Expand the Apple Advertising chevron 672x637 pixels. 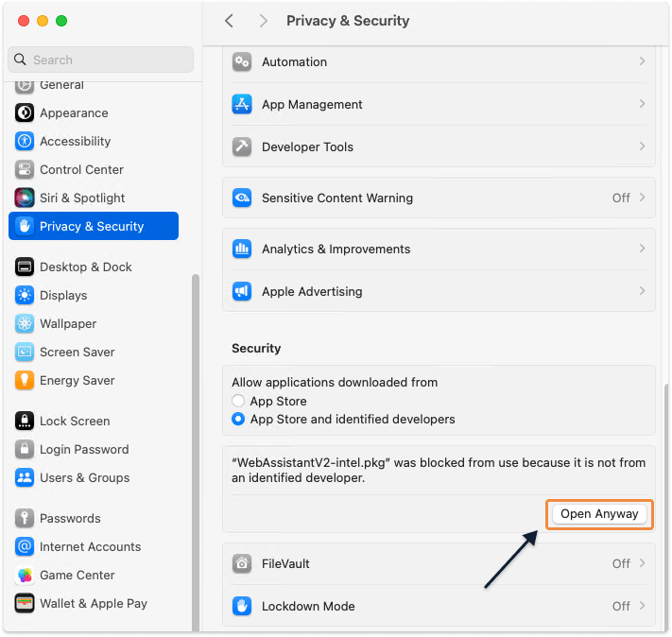click(x=642, y=291)
